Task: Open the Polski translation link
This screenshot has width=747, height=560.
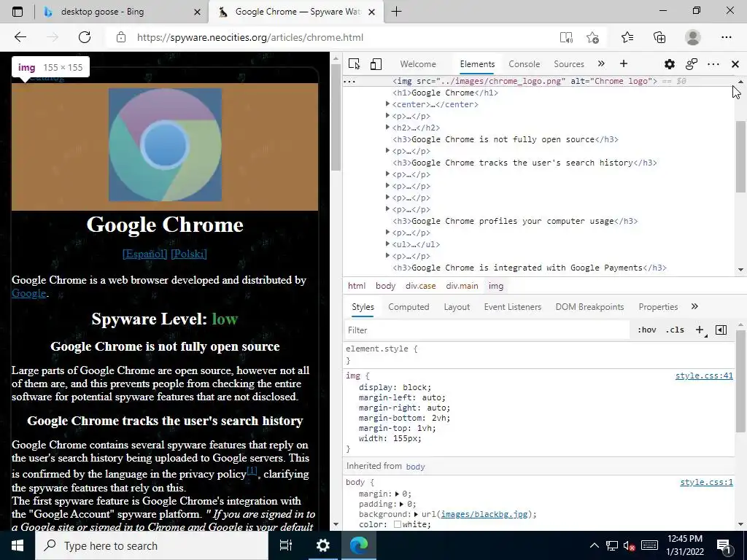Action: click(x=189, y=254)
